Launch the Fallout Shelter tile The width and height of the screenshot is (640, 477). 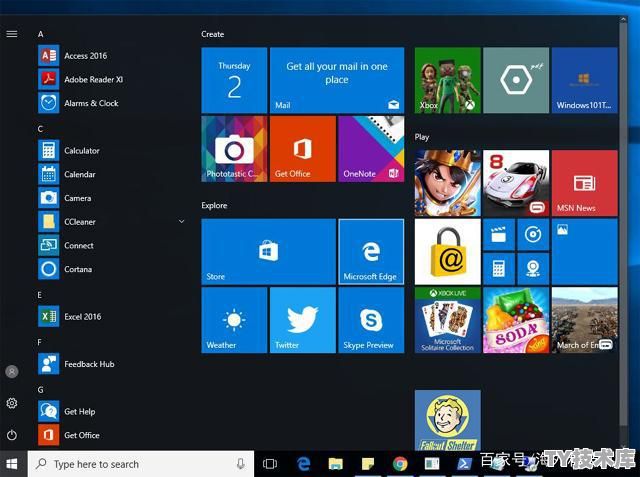[448, 420]
